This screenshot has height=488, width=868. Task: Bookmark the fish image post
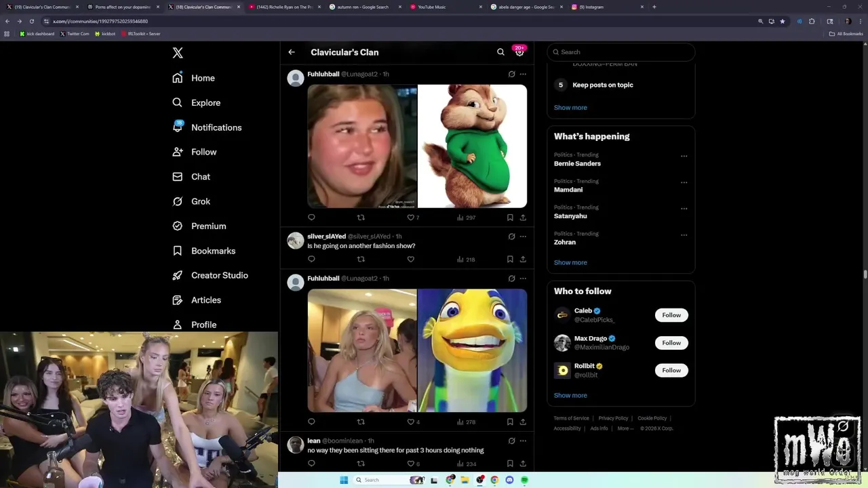pyautogui.click(x=510, y=422)
